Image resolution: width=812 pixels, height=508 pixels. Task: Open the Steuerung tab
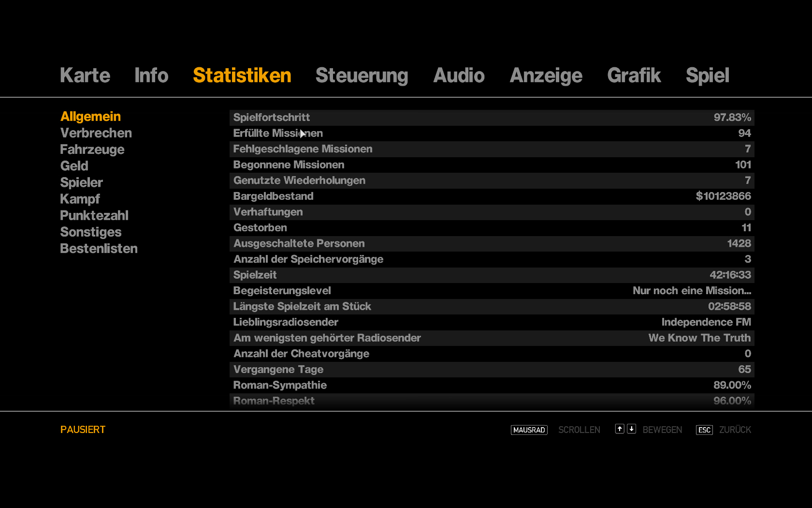click(x=362, y=75)
